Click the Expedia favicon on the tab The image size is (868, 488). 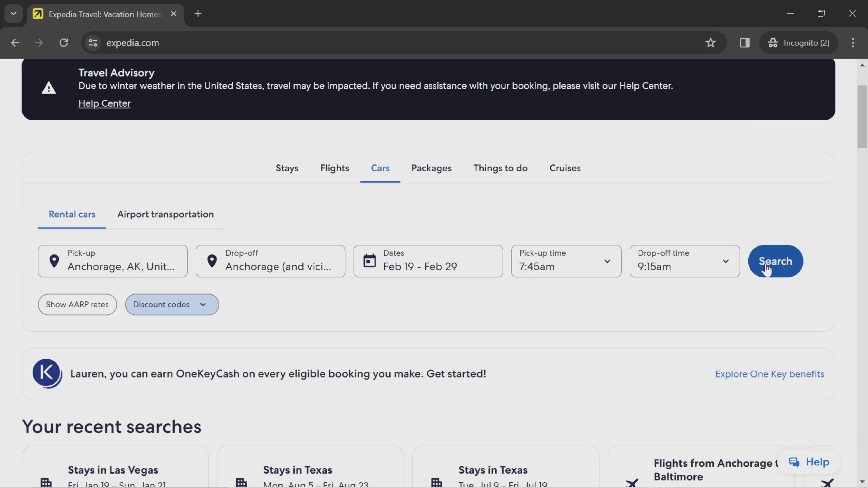(38, 14)
